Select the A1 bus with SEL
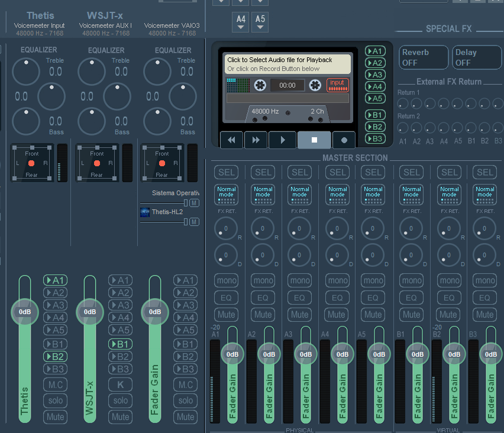Image resolution: width=504 pixels, height=433 pixels. coord(226,172)
